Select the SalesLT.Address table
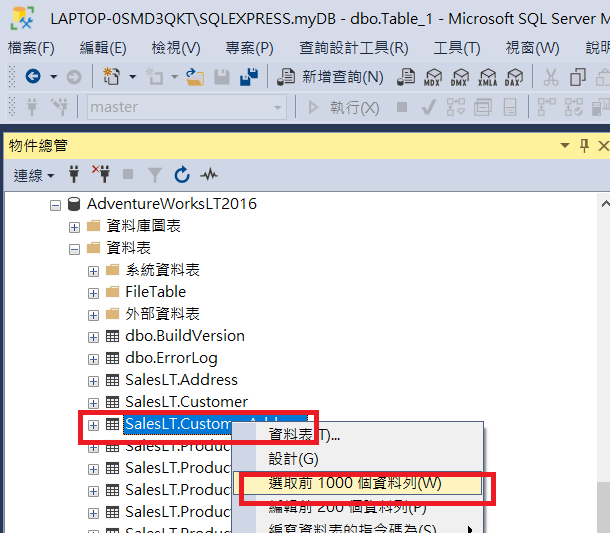Screen dimensions: 610x533 (181, 380)
